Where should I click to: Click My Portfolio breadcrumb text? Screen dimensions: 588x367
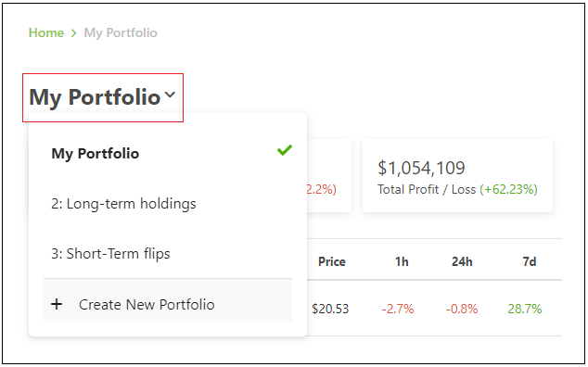pos(121,33)
